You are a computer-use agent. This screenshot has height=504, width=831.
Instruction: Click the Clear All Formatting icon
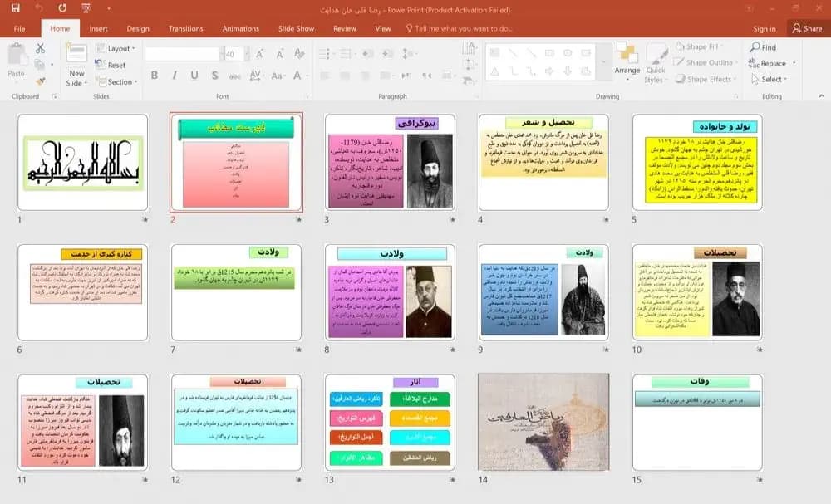click(x=299, y=53)
